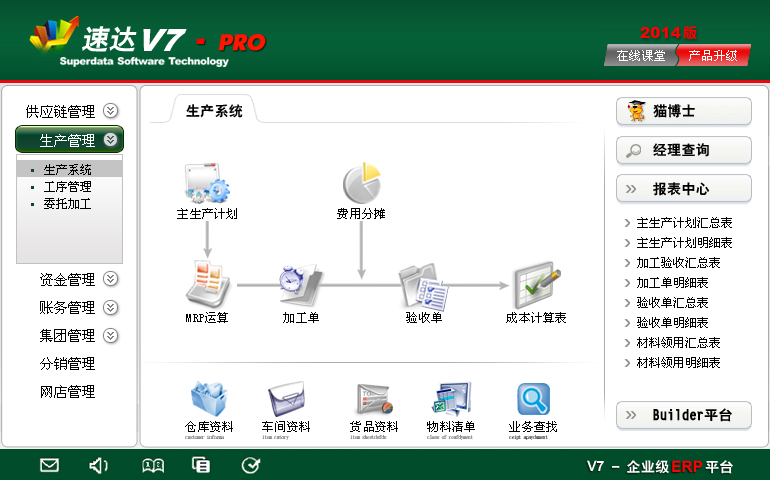This screenshot has width=770, height=480.
Task: Select 生产系统 in the sidebar submenu
Action: [x=69, y=169]
